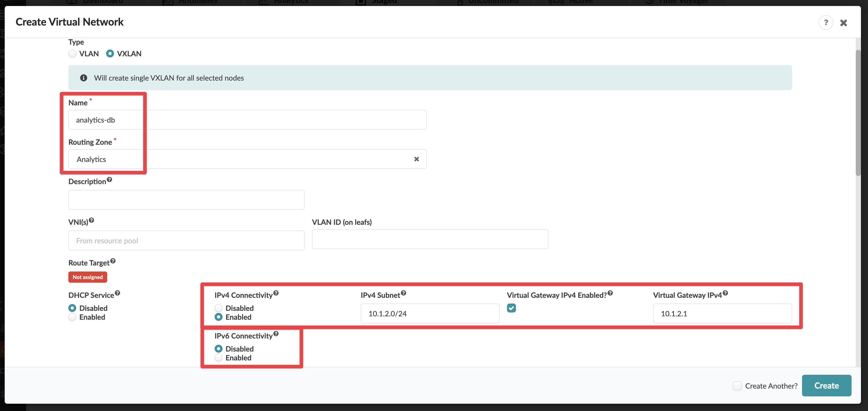Set DHCP Service to Disabled
The height and width of the screenshot is (411, 868).
click(72, 308)
